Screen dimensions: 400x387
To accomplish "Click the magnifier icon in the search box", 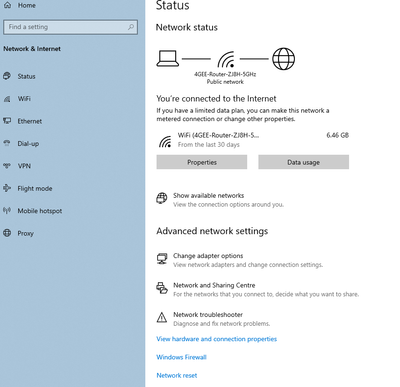I will (131, 27).
